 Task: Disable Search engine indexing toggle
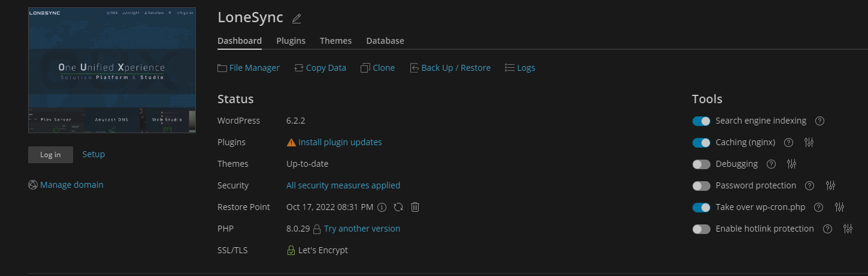coord(701,121)
